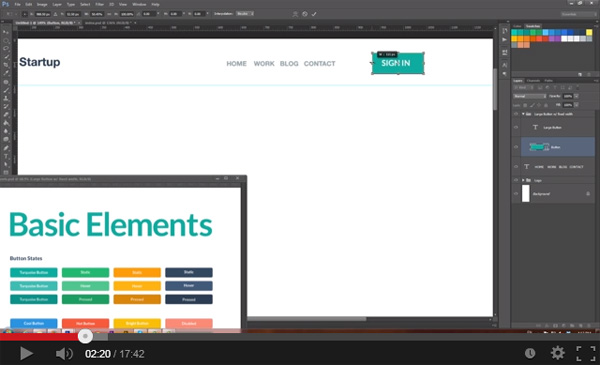Viewport: 600px width, 365px height.
Task: Play the video
Action: point(26,354)
